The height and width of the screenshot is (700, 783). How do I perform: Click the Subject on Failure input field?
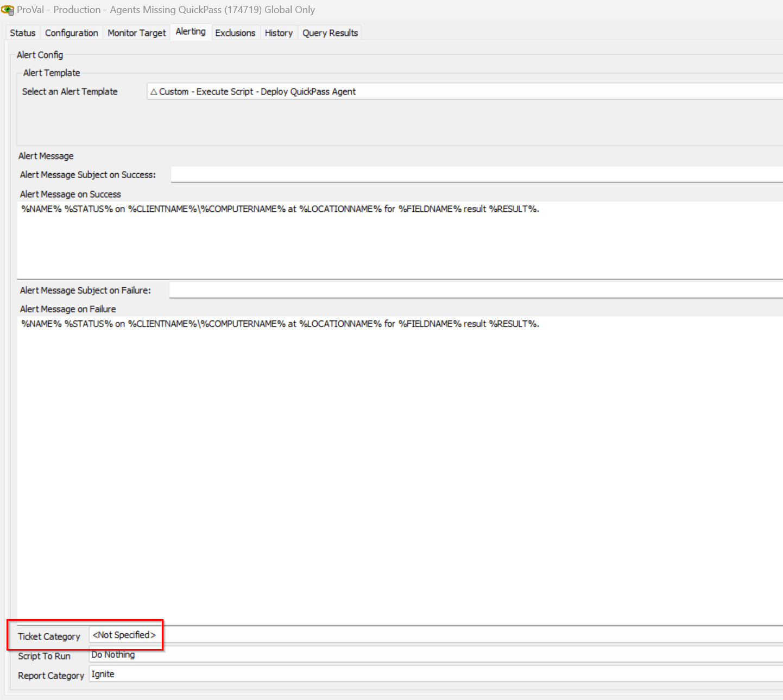(x=475, y=291)
